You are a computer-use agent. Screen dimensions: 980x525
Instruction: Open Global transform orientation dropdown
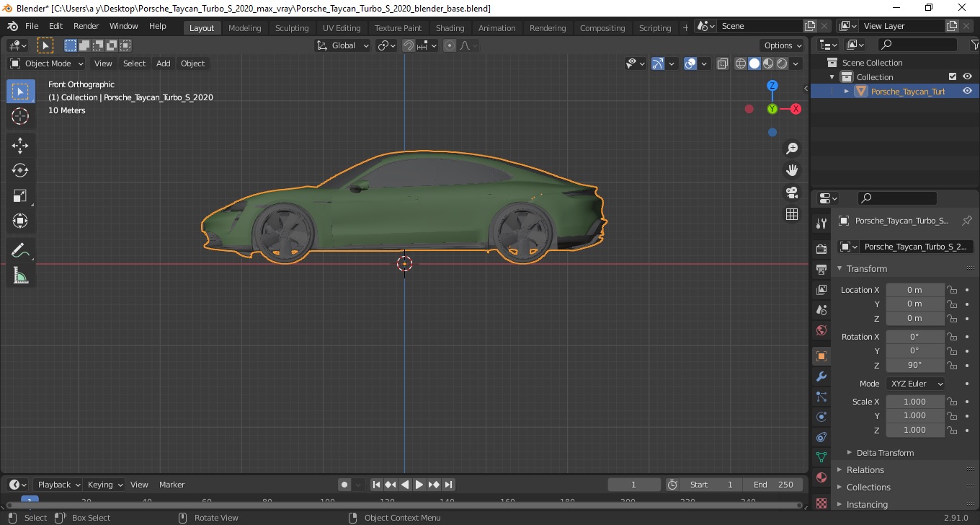343,45
